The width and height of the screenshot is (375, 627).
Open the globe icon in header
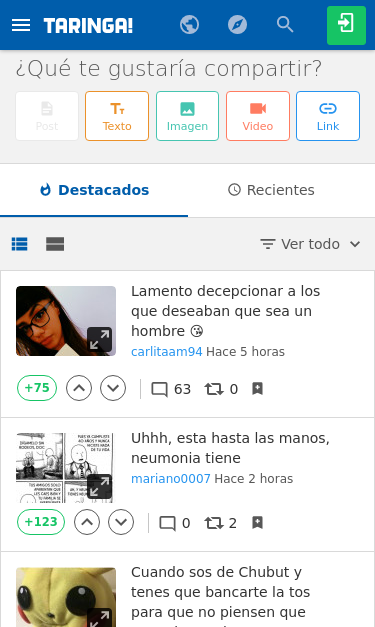[x=189, y=25]
